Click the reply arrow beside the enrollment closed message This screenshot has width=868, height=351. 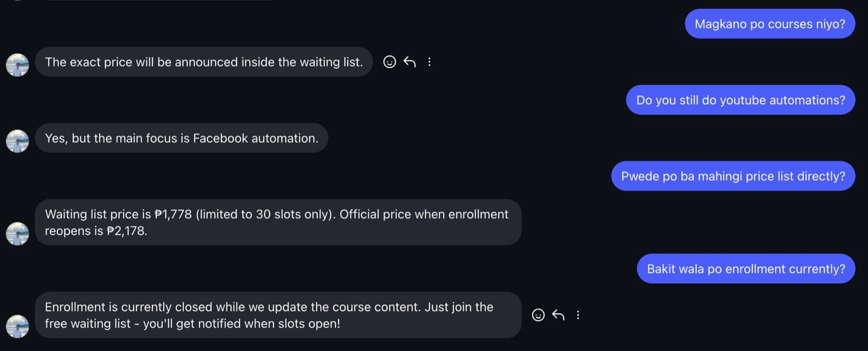(558, 315)
